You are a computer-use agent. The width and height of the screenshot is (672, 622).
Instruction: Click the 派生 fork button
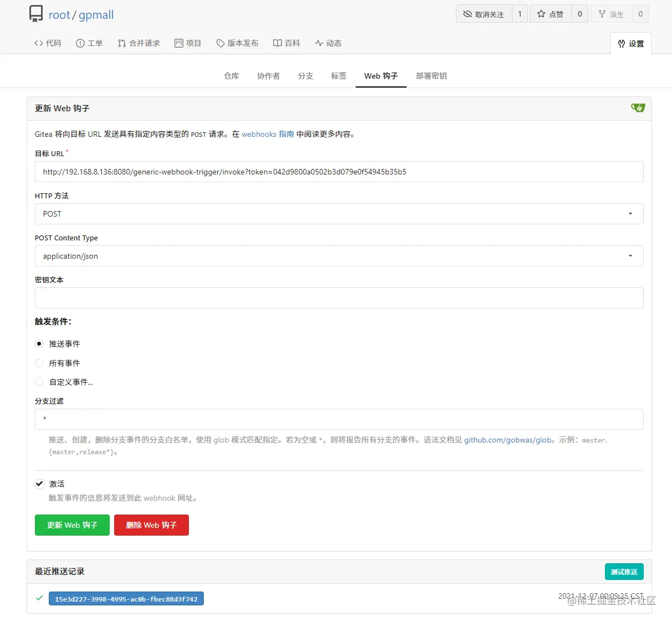(x=611, y=14)
